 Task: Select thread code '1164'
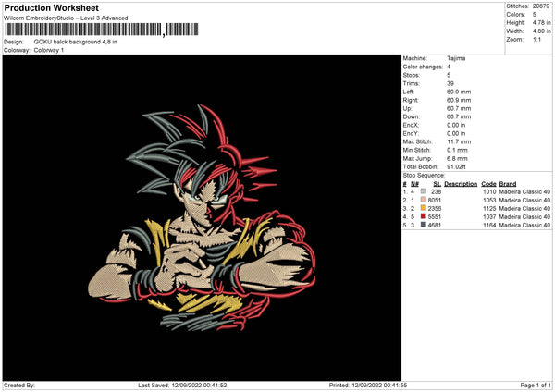coord(489,225)
